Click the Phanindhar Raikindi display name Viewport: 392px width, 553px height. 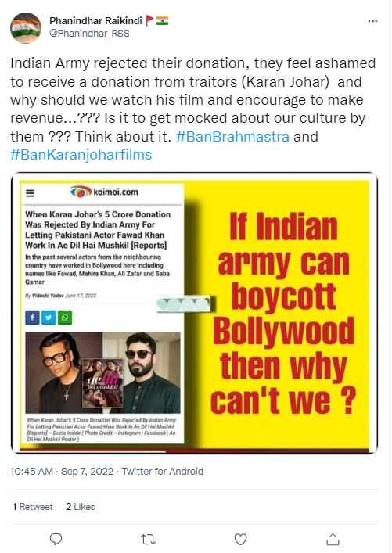pos(95,21)
